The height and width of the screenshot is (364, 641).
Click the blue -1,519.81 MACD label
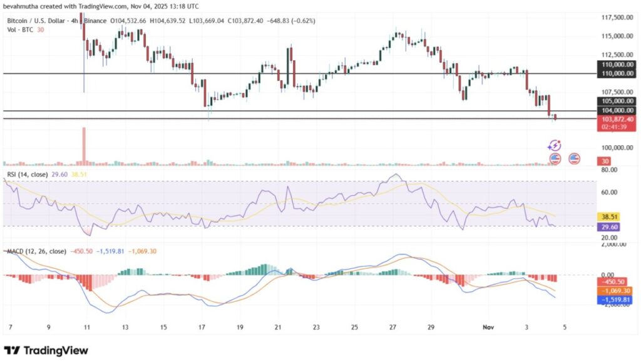click(613, 300)
